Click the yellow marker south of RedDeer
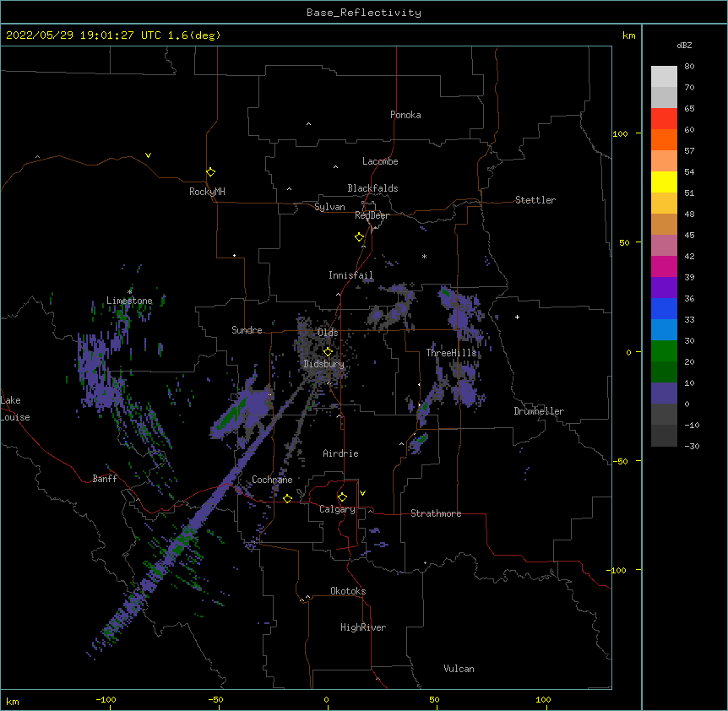Image resolution: width=728 pixels, height=711 pixels. tap(359, 236)
